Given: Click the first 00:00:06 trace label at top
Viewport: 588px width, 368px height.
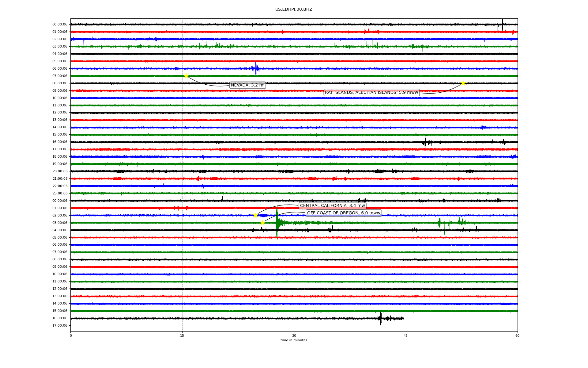Looking at the screenshot, I should (x=60, y=25).
